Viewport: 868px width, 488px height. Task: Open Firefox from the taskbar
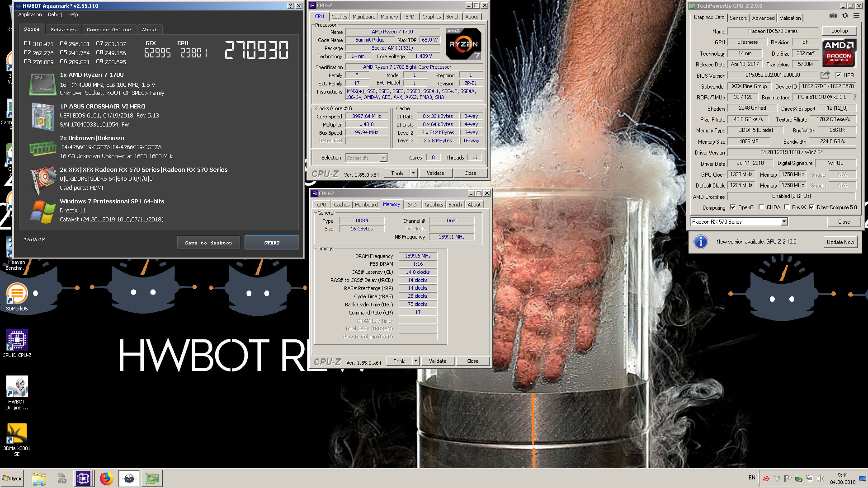pos(106,479)
